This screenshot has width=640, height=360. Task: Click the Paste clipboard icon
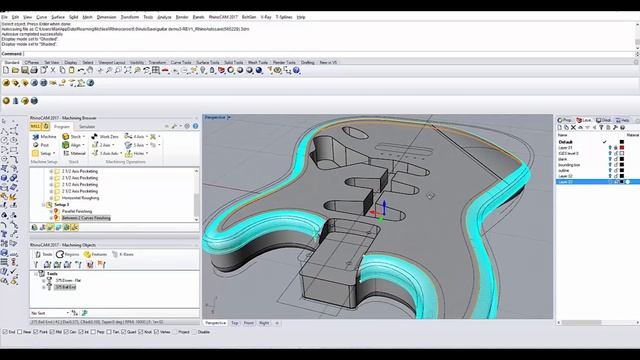(x=71, y=70)
